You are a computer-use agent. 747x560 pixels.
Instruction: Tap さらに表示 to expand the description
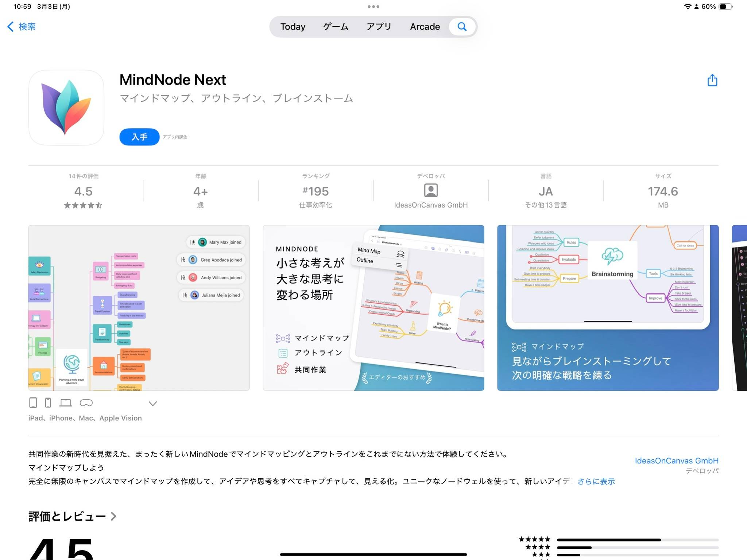(596, 482)
